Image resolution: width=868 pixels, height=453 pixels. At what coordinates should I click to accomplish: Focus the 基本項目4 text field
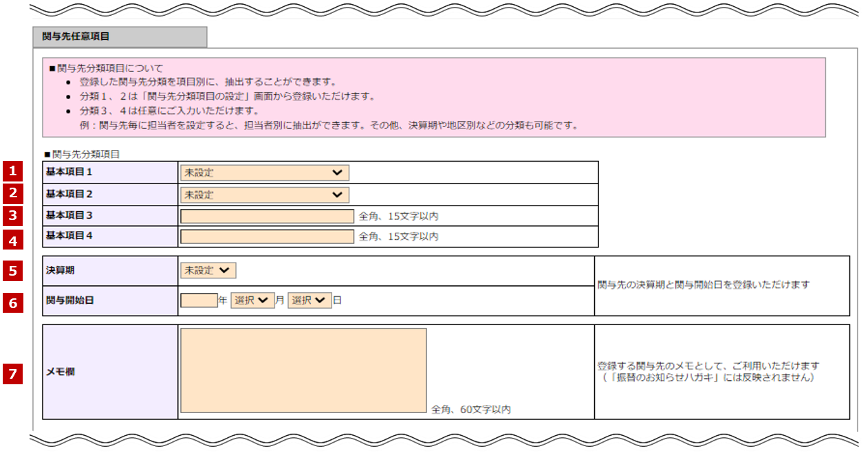point(267,237)
